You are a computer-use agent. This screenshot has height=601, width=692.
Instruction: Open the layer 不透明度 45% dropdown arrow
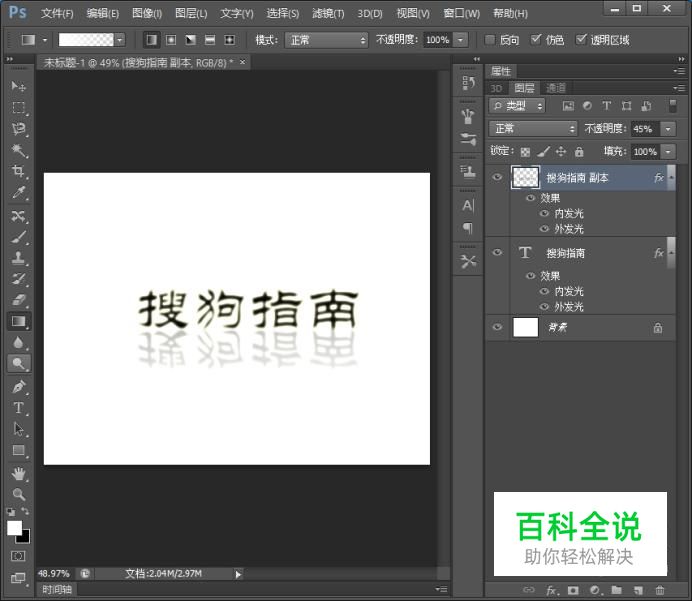tap(668, 129)
